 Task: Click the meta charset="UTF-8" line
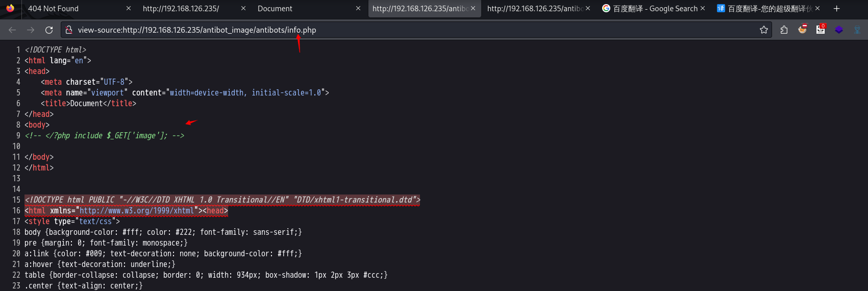pyautogui.click(x=87, y=82)
